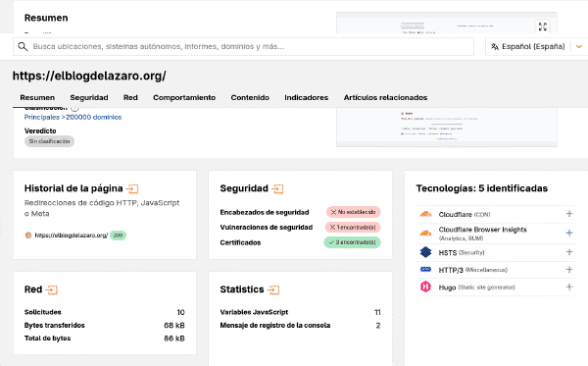Click the No establecido security headers badge

pyautogui.click(x=353, y=212)
